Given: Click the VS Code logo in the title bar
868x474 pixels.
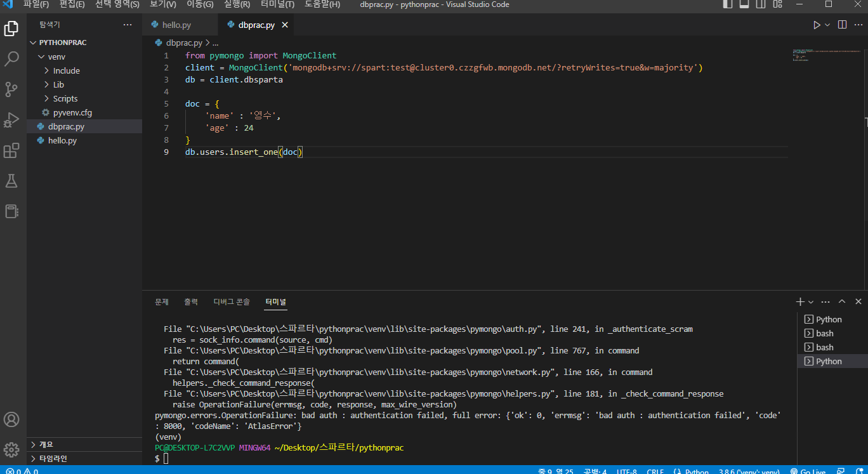Looking at the screenshot, I should tap(8, 4).
